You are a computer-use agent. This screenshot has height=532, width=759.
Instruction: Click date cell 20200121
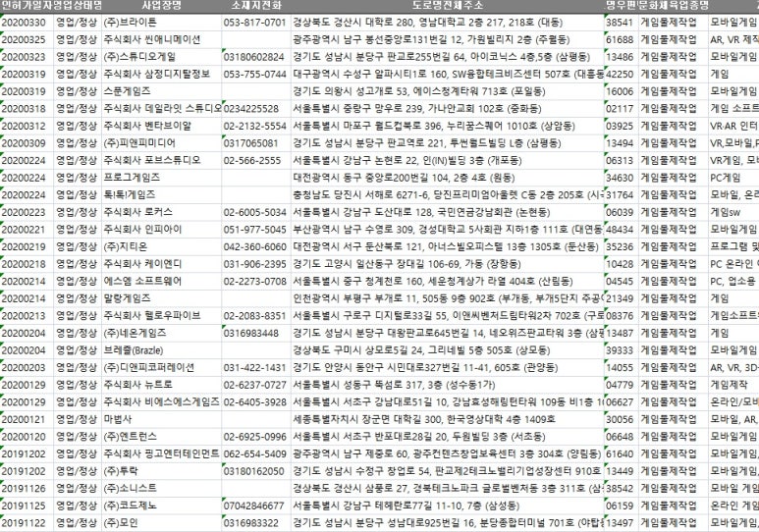click(27, 419)
